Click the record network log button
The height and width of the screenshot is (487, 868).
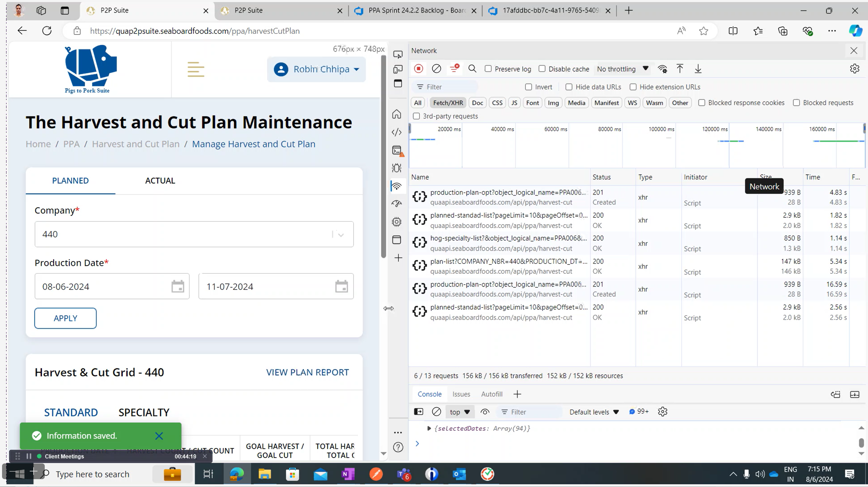click(x=418, y=69)
